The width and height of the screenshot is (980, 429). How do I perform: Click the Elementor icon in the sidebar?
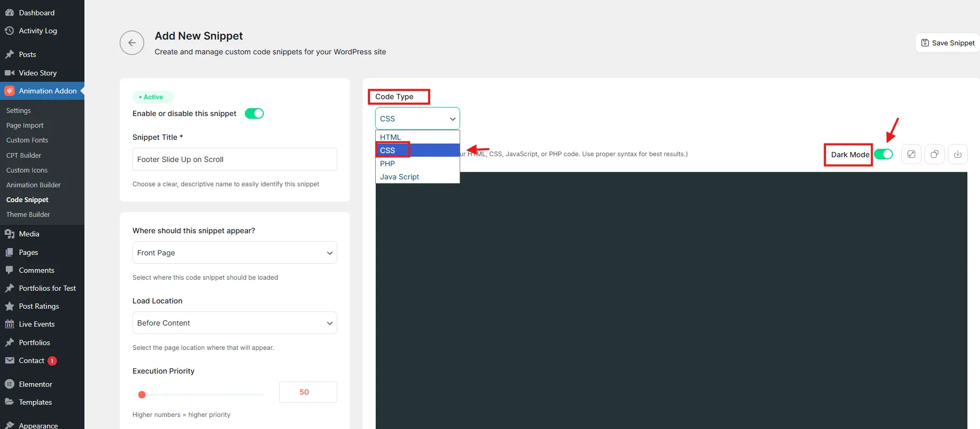click(x=9, y=384)
